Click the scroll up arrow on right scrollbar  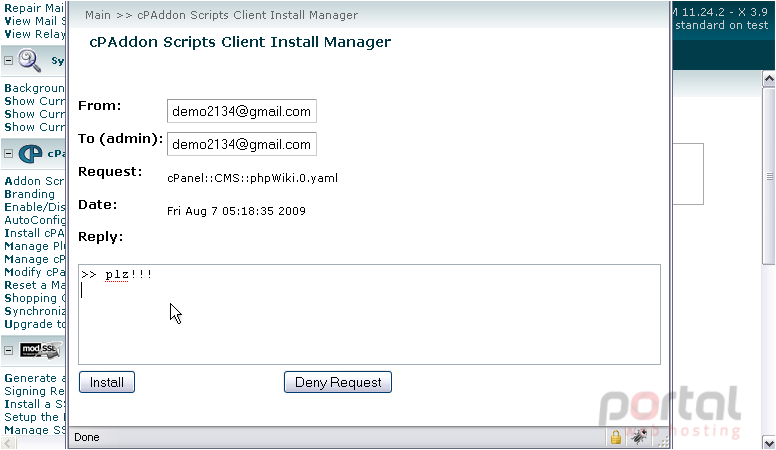[769, 78]
